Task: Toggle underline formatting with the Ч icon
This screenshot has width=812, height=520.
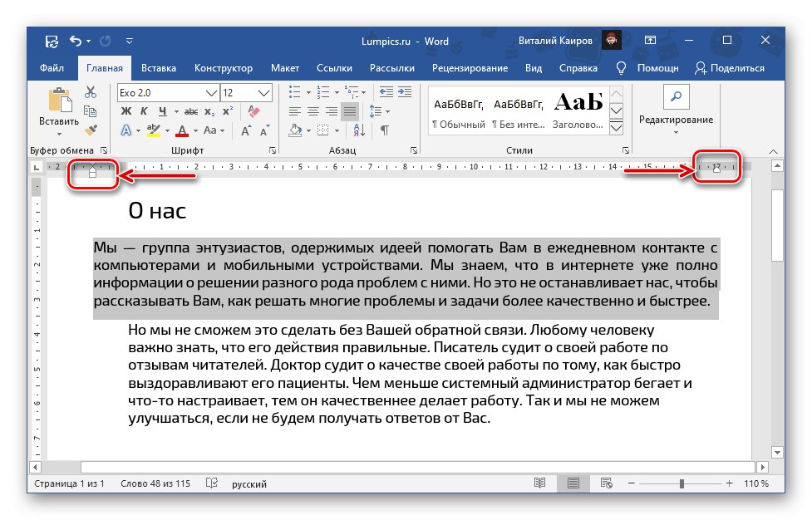Action: point(164,110)
